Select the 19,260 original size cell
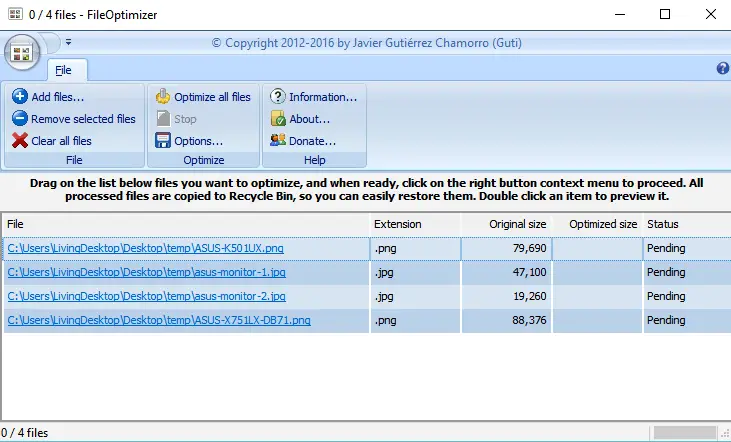The width and height of the screenshot is (731, 442). click(x=507, y=296)
